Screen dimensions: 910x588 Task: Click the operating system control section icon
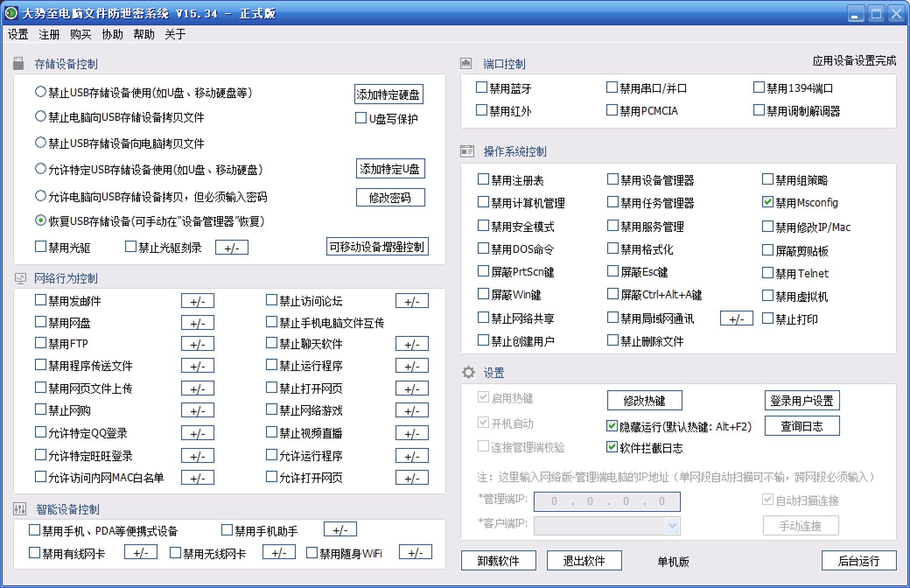tap(467, 151)
